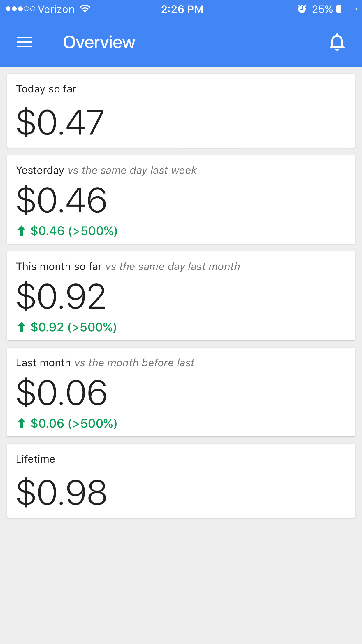Tap the $0.06 (>500%) change text
Screen dimensions: 362x644
[74, 423]
